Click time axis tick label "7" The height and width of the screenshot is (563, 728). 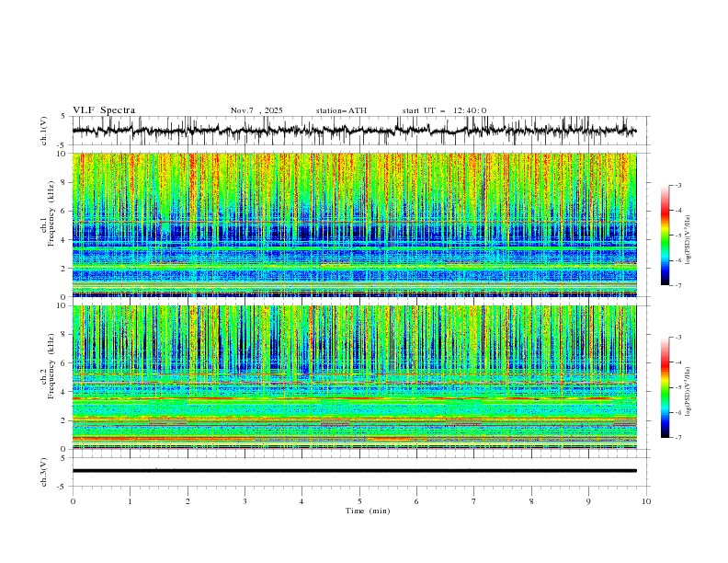(x=474, y=501)
